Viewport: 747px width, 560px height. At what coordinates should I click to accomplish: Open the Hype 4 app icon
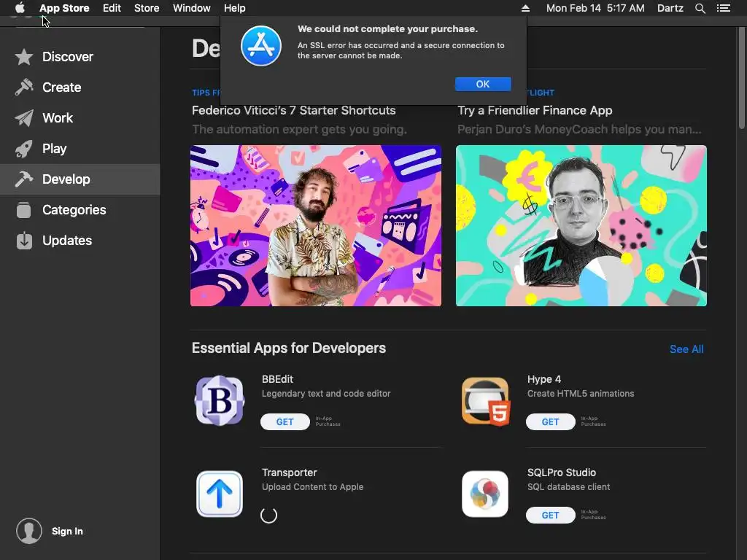485,400
